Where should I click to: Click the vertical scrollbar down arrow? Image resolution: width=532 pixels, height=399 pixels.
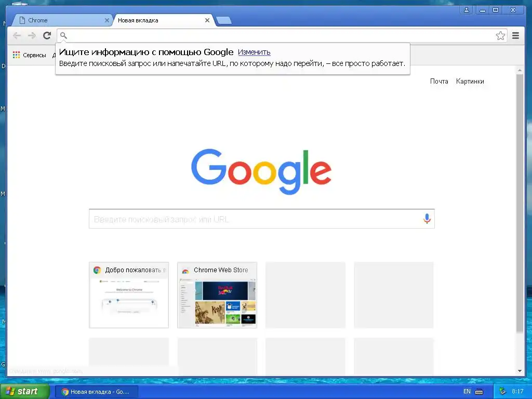(520, 371)
